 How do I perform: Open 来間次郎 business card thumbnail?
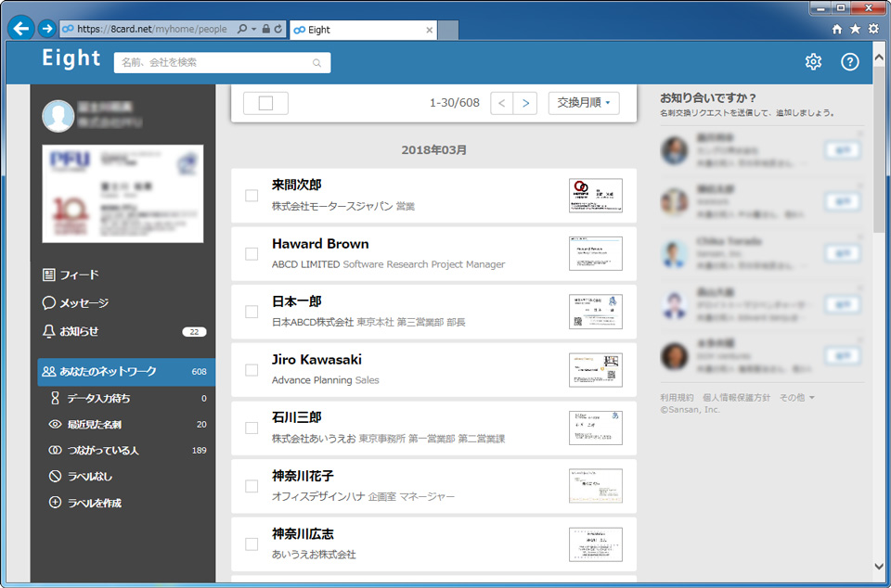596,196
